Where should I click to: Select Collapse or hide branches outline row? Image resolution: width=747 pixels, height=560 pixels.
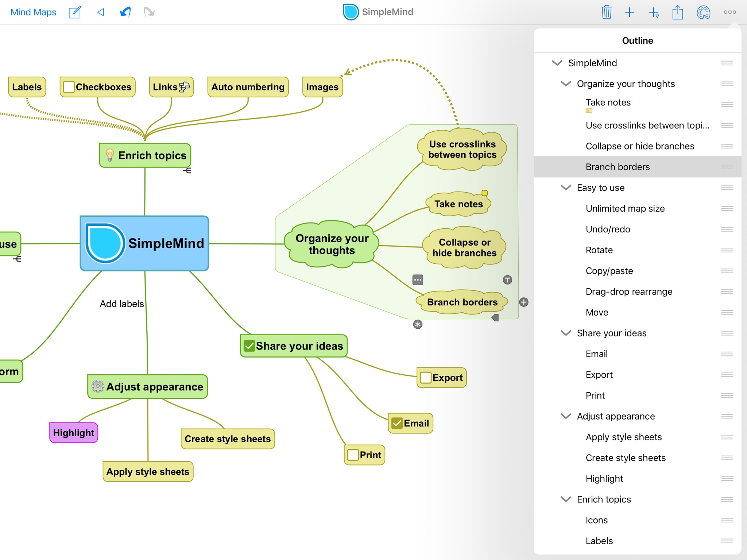pyautogui.click(x=638, y=146)
